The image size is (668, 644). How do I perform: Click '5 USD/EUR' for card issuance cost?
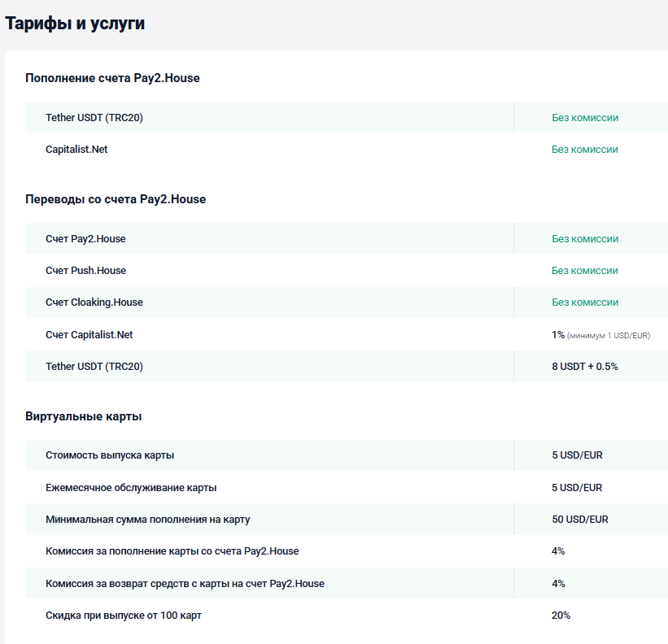click(577, 455)
